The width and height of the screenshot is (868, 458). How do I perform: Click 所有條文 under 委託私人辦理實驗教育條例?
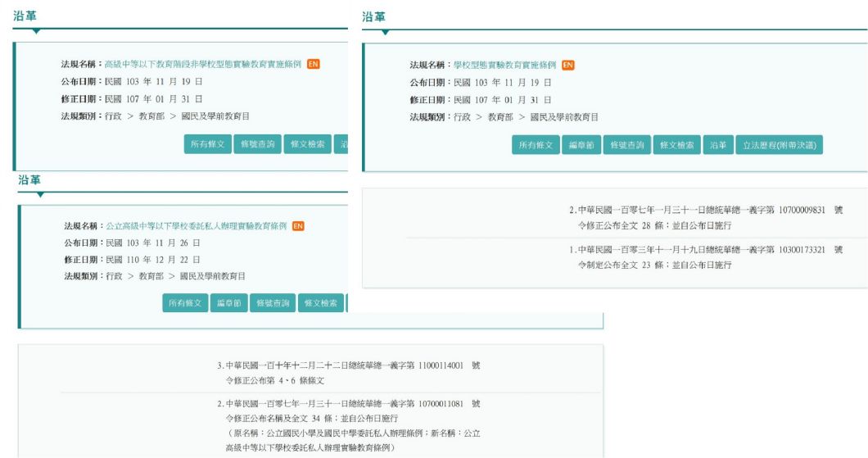pos(185,303)
